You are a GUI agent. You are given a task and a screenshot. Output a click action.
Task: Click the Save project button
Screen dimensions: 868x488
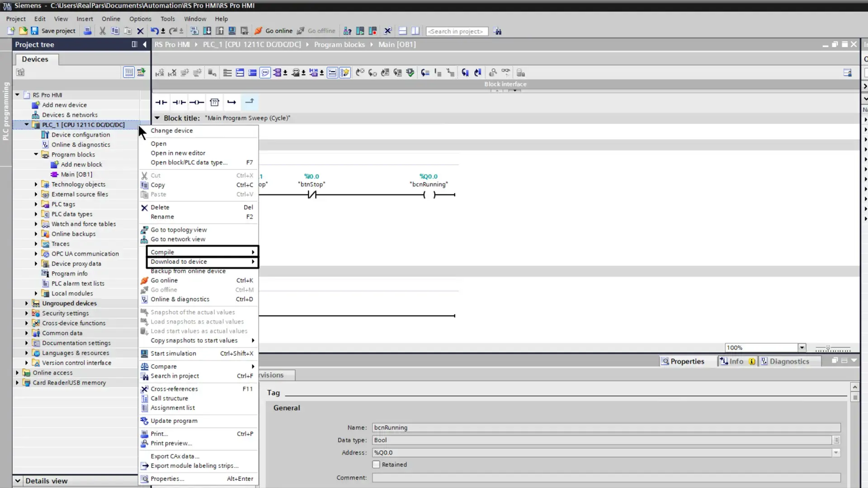[53, 31]
